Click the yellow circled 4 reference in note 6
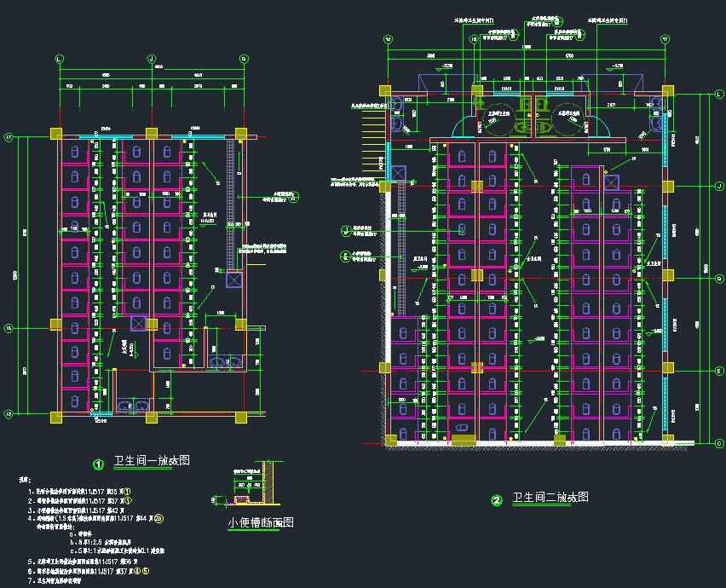Image resolution: width=726 pixels, height=588 pixels. pyautogui.click(x=138, y=571)
